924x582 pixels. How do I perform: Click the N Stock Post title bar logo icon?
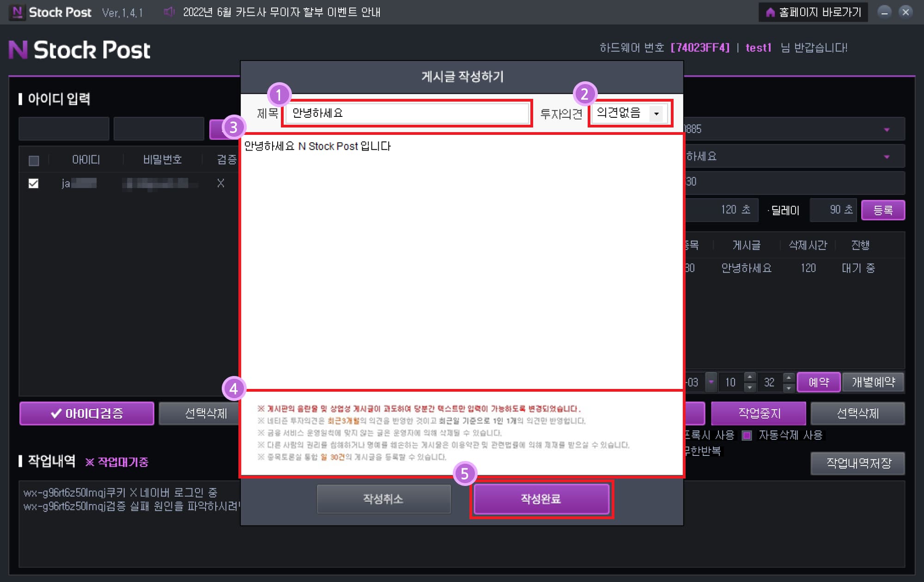coord(17,12)
